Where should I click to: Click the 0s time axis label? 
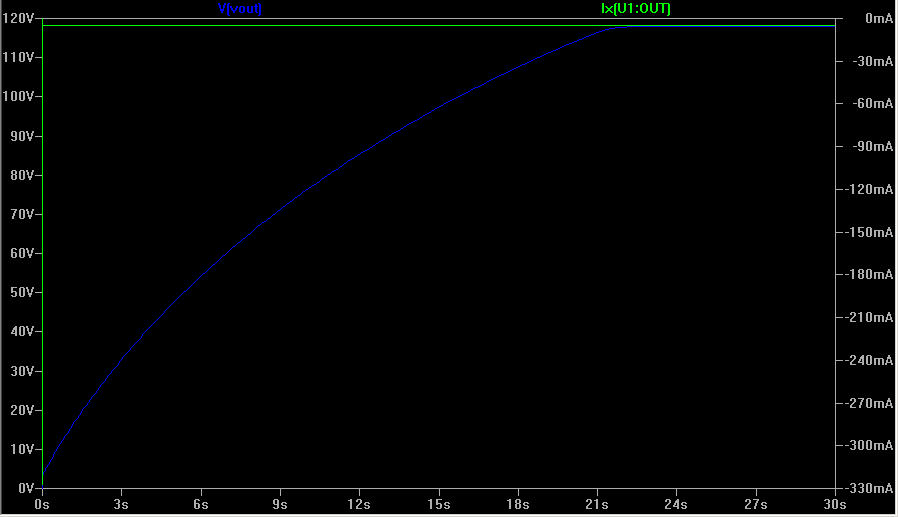pos(42,504)
